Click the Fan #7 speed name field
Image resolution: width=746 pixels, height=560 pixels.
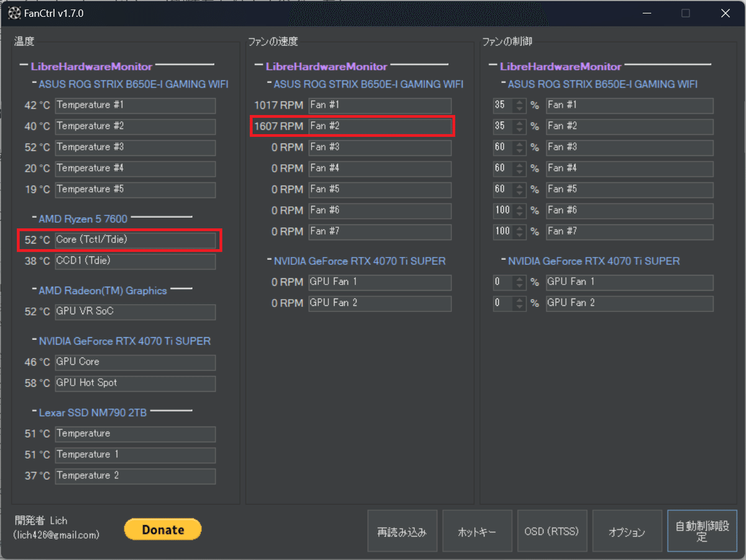380,232
